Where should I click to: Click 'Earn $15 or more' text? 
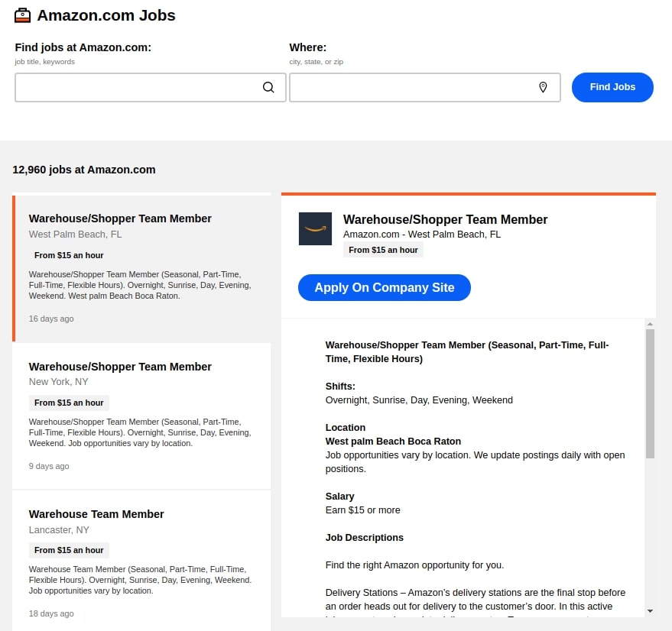[362, 510]
